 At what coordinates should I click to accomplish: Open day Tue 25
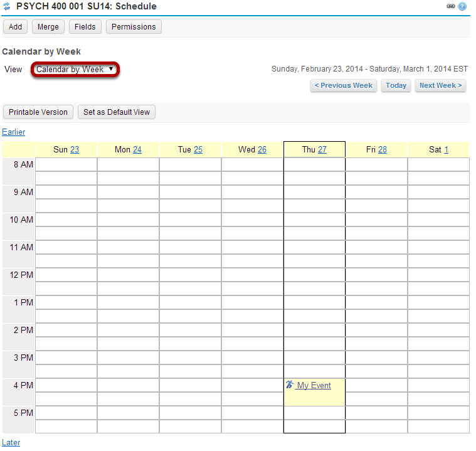(x=198, y=150)
